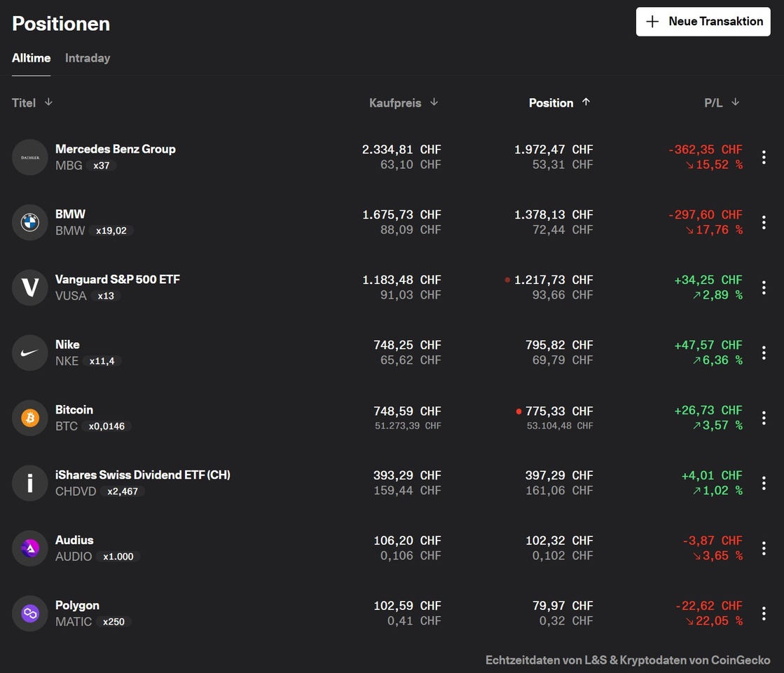The image size is (784, 673).
Task: Open the three-dot menu for Nike row
Action: 764,353
